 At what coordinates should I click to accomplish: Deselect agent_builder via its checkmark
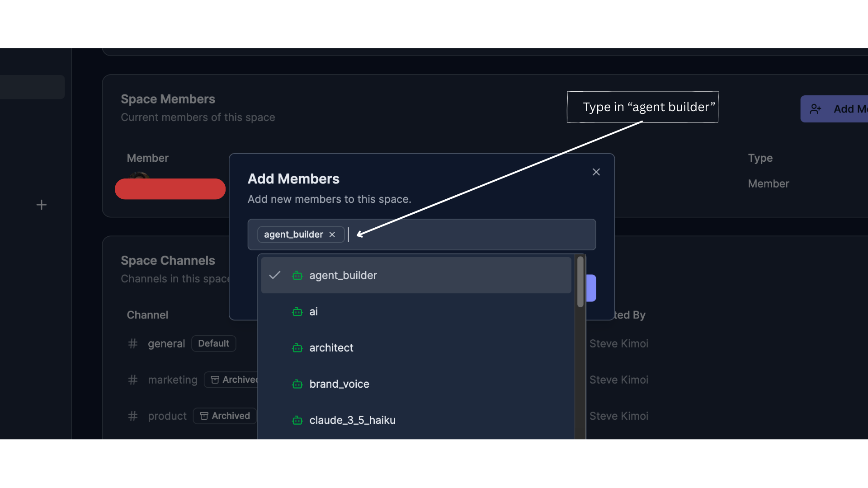274,275
